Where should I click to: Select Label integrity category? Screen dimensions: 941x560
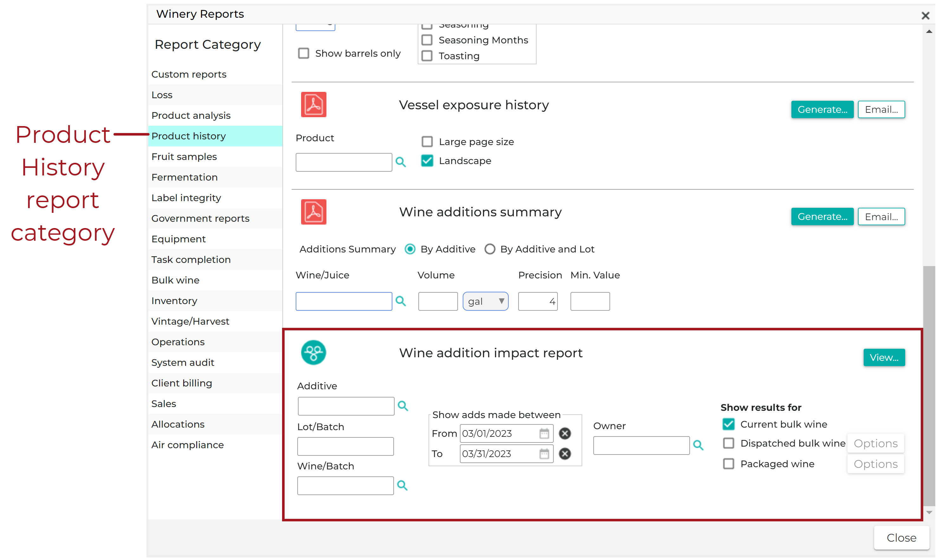tap(216, 198)
